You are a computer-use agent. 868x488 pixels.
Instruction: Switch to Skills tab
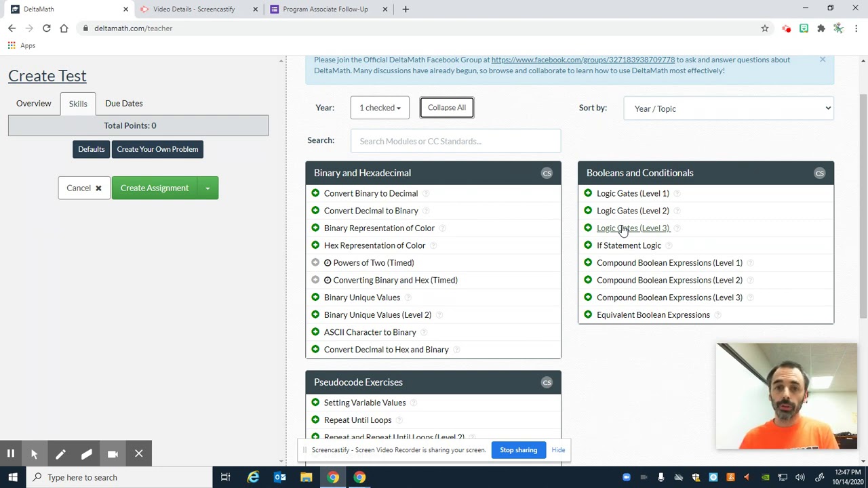click(x=78, y=104)
